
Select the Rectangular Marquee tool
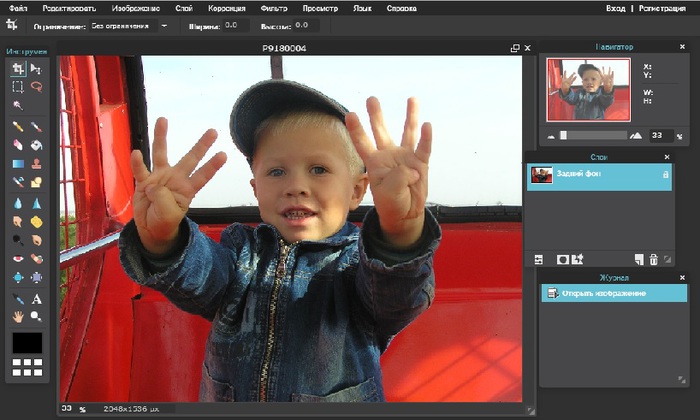point(18,87)
